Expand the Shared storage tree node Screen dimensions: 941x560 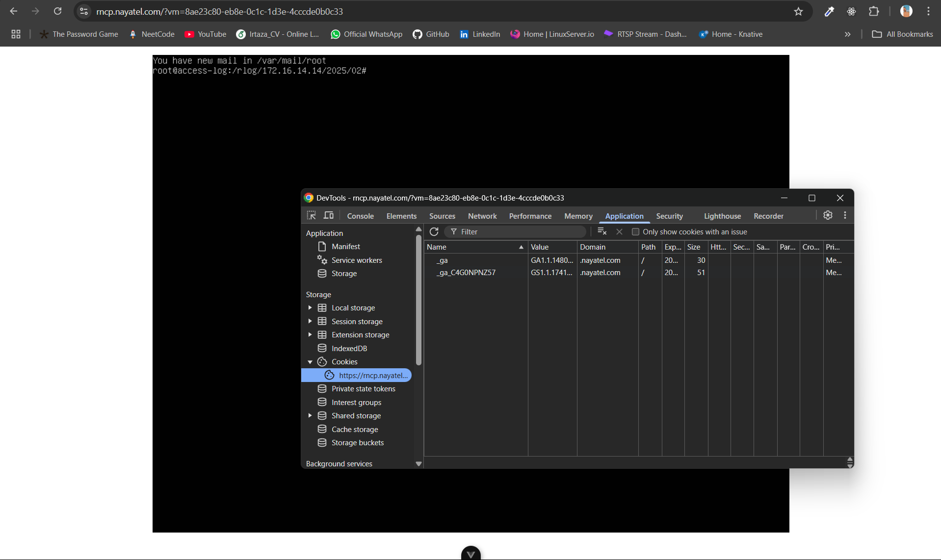pos(310,415)
